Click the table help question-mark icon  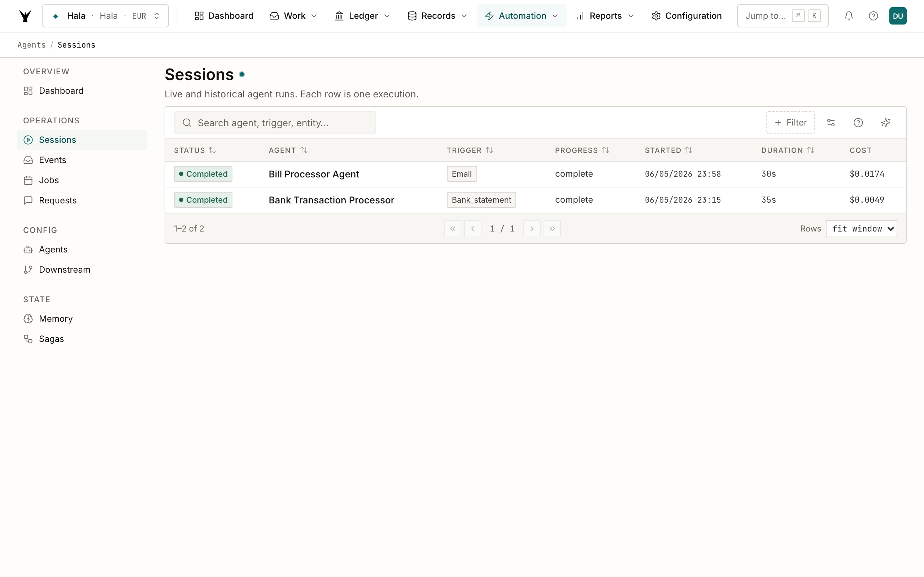[x=858, y=123]
